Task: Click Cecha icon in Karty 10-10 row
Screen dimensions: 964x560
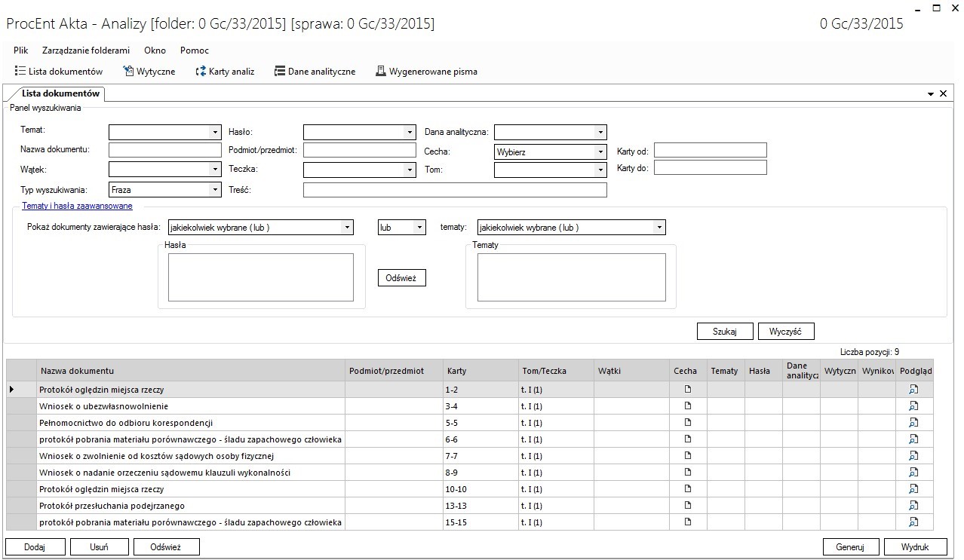Action: [x=687, y=489]
